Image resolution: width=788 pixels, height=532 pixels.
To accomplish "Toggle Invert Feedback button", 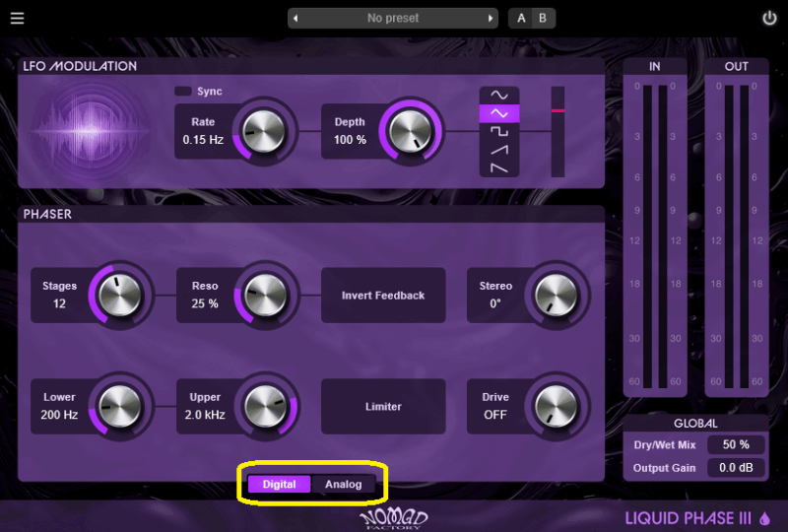I will [x=383, y=296].
